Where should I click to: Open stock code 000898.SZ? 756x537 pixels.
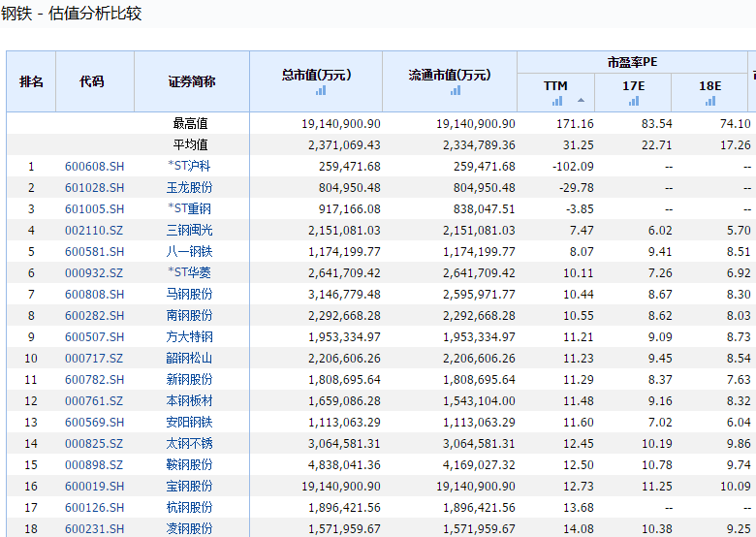94,464
